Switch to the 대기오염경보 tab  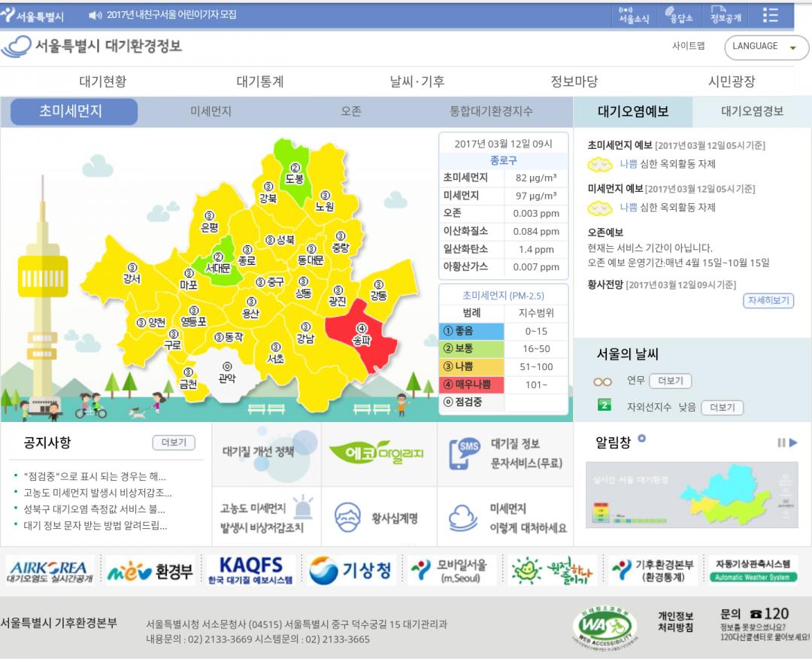coord(752,111)
